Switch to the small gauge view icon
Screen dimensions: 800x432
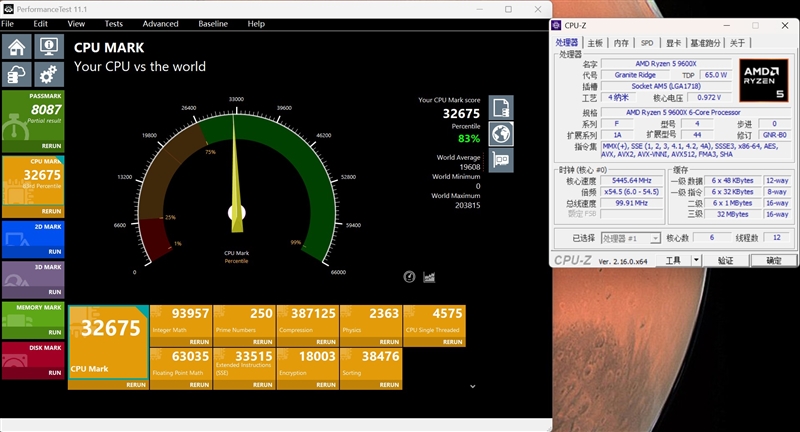point(409,277)
